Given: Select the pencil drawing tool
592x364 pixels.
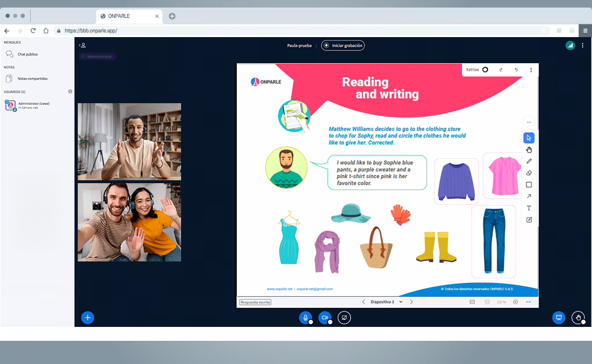Looking at the screenshot, I should click(x=529, y=161).
